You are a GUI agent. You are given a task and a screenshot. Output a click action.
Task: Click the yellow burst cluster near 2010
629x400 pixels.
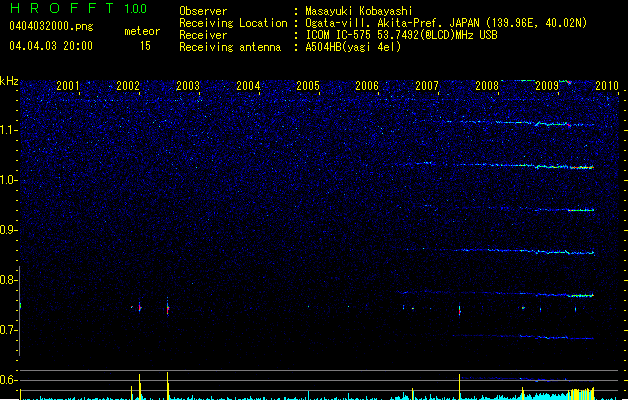581,394
